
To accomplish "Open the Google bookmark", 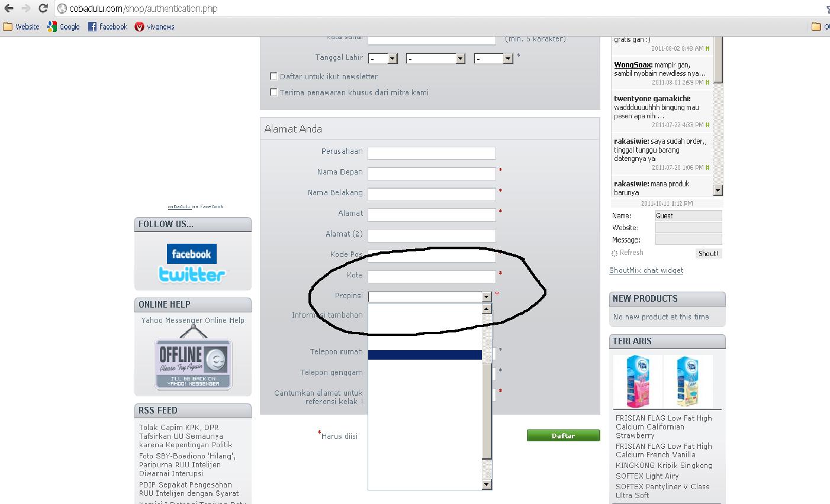I will pos(63,27).
